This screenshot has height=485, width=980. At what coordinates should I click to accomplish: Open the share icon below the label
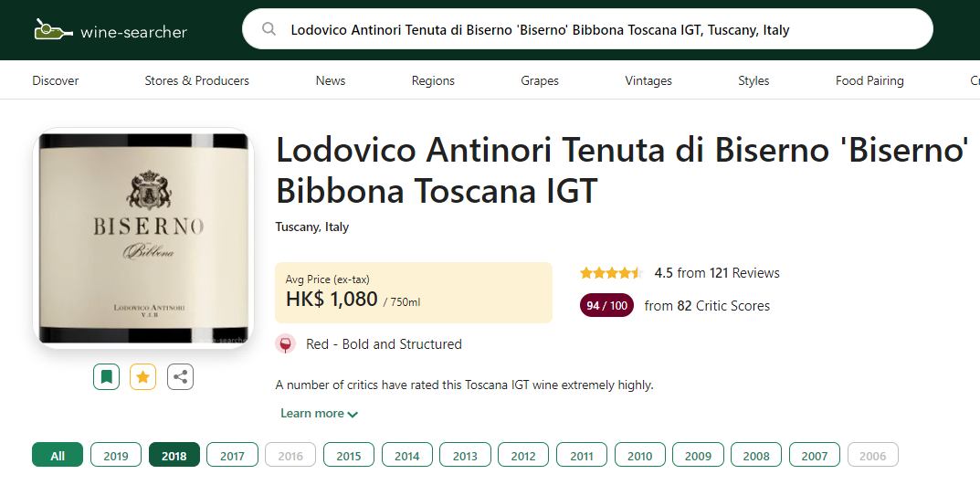click(180, 376)
